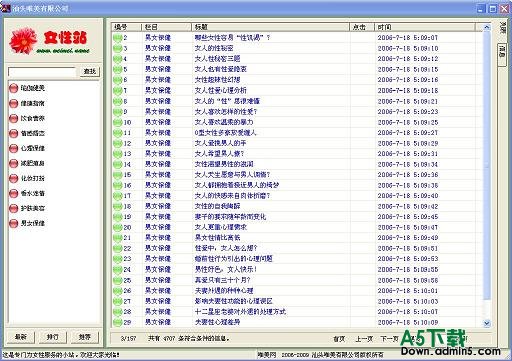Open the 瑜伽健美 category red icon

tap(13, 88)
